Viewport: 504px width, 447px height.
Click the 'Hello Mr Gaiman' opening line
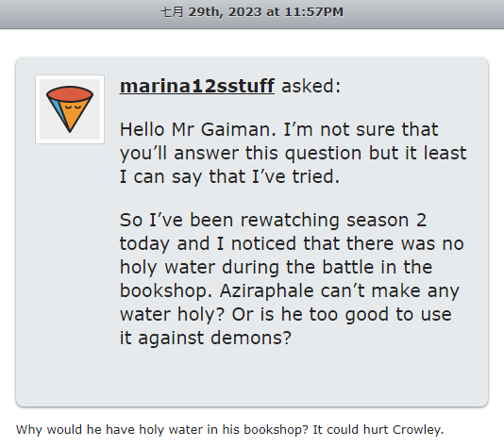click(x=198, y=129)
